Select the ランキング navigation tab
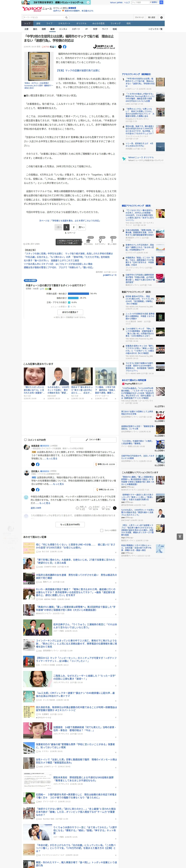The height and width of the screenshot is (868, 186). tap(115, 23)
